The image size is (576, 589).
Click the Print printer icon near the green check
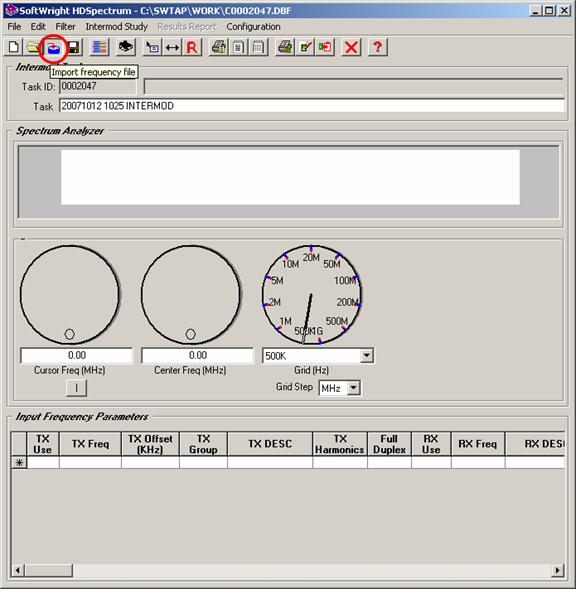click(285, 47)
